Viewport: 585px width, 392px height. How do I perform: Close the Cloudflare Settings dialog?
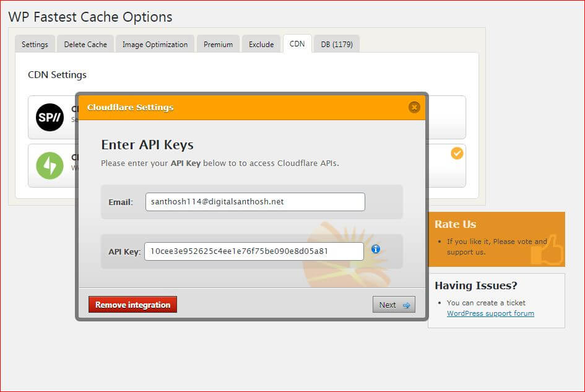coord(414,108)
